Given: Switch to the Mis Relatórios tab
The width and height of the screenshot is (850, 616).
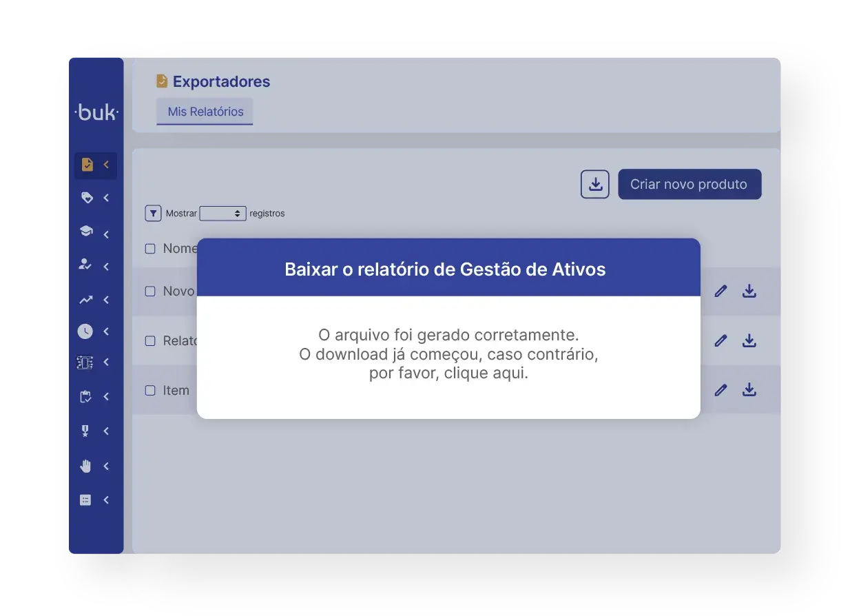Looking at the screenshot, I should point(204,111).
